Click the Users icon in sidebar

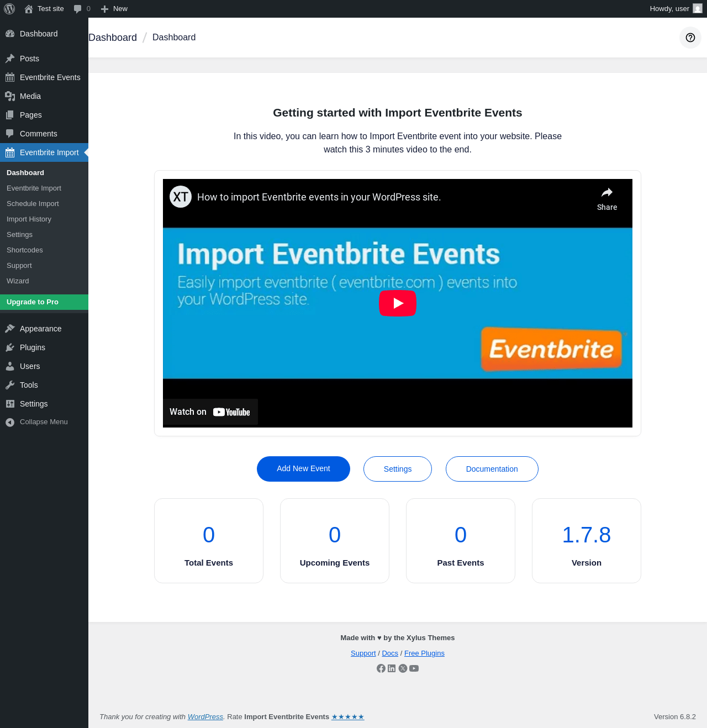10,366
